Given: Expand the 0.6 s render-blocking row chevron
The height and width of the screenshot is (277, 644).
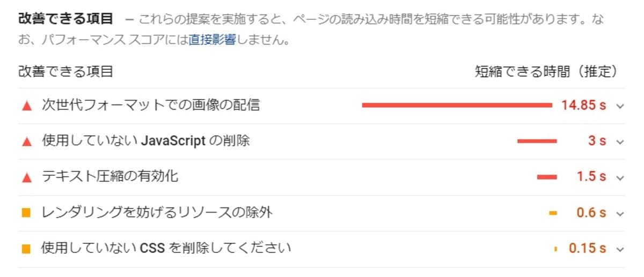Looking at the screenshot, I should point(620,213).
